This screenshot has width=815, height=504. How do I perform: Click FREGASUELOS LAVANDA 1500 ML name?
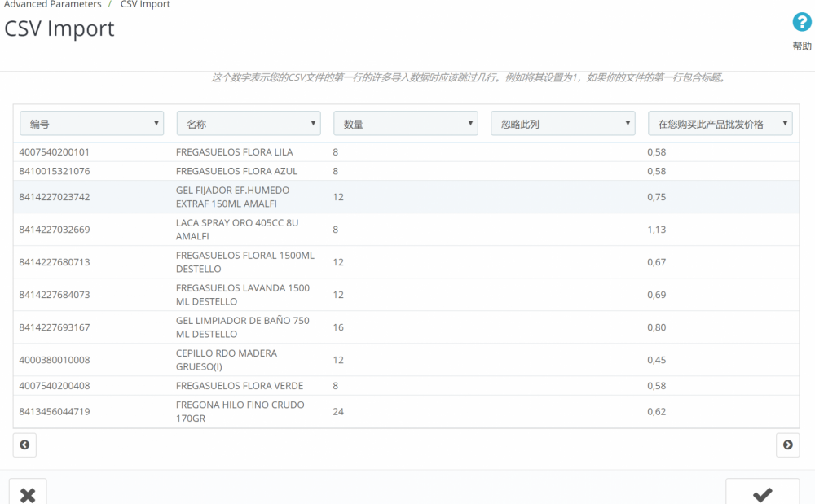(243, 295)
